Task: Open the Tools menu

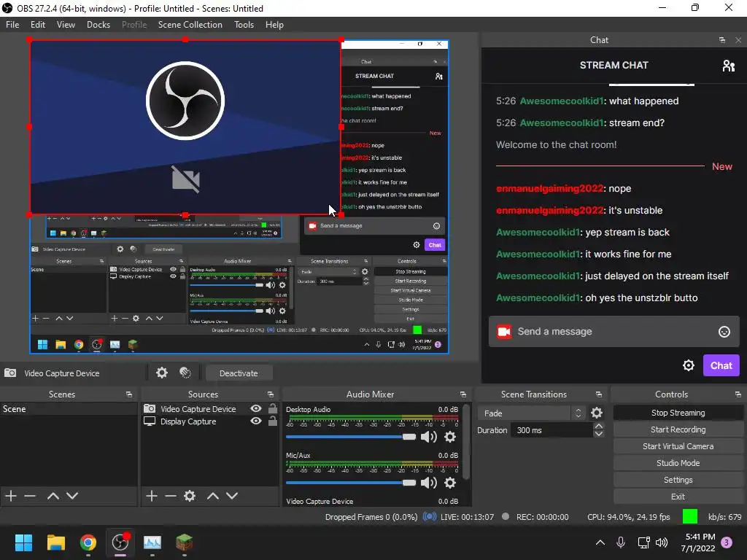Action: (244, 25)
